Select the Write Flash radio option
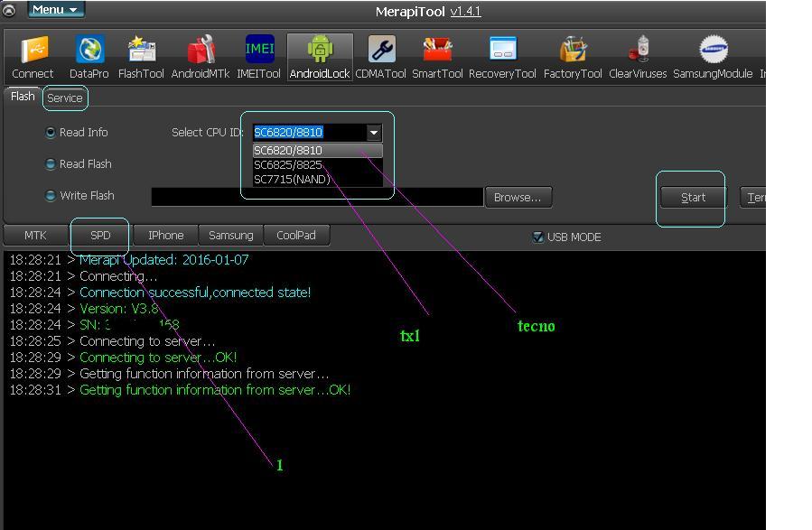The height and width of the screenshot is (530, 812). 80,196
